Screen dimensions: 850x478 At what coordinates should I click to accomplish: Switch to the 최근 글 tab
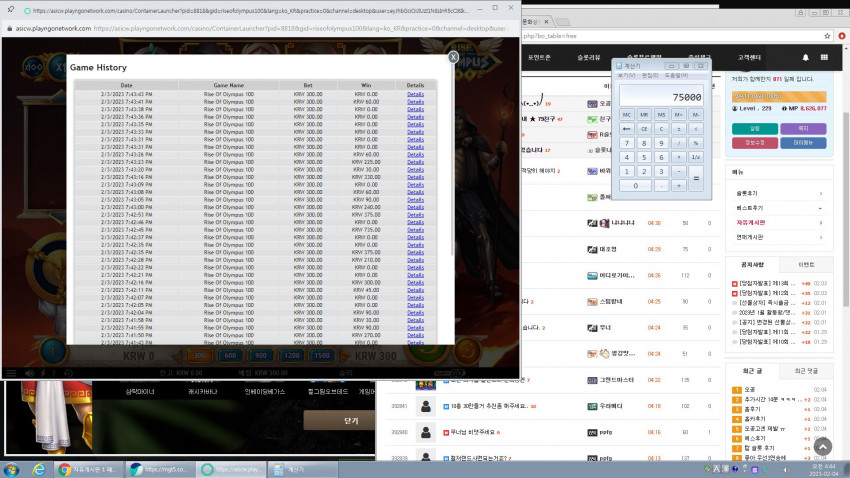(x=752, y=371)
